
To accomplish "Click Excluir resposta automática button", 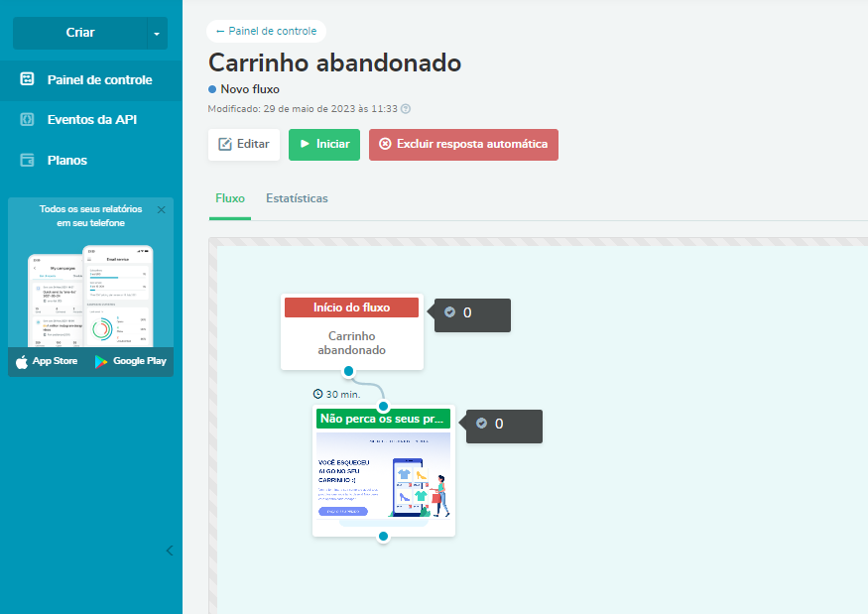I will [x=463, y=144].
